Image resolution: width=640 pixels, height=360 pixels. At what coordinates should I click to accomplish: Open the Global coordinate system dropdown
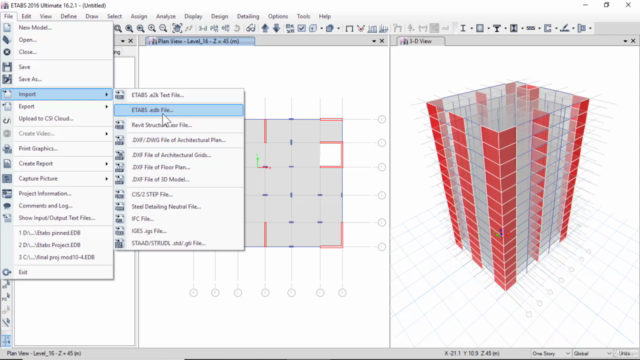(592, 353)
